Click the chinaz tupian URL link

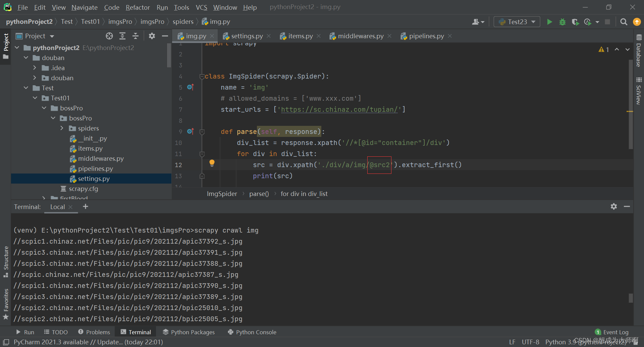pos(339,109)
